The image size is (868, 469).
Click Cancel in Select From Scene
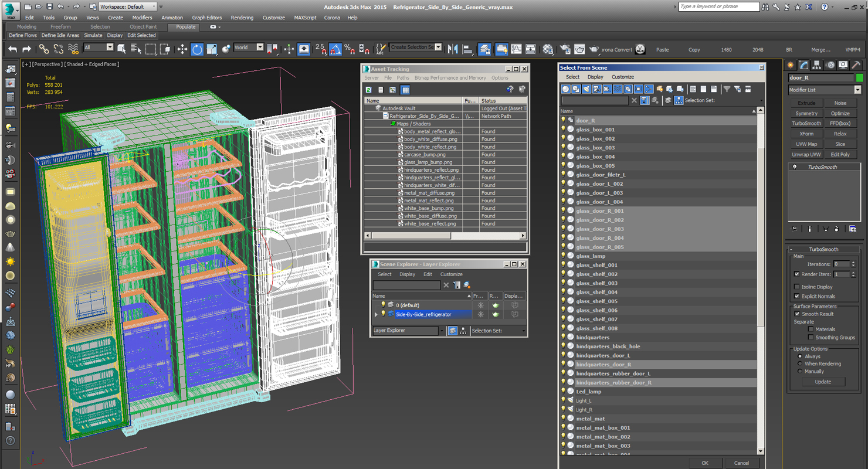coord(741,463)
